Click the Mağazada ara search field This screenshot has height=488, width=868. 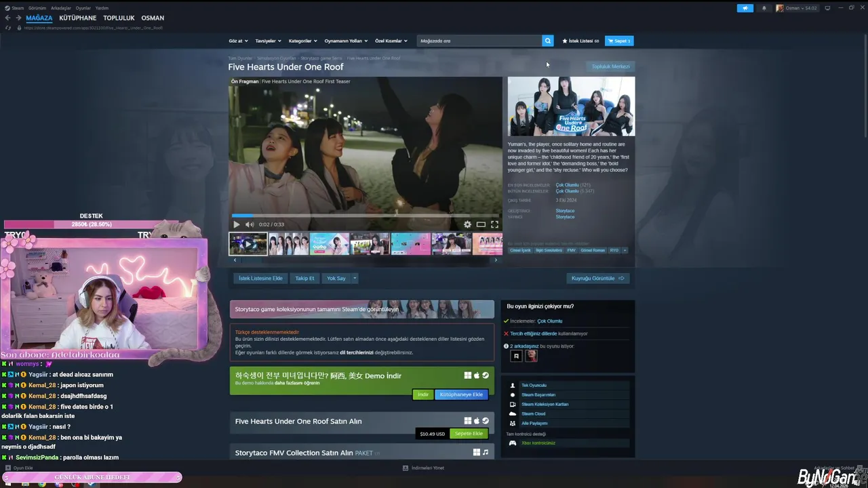pos(479,41)
